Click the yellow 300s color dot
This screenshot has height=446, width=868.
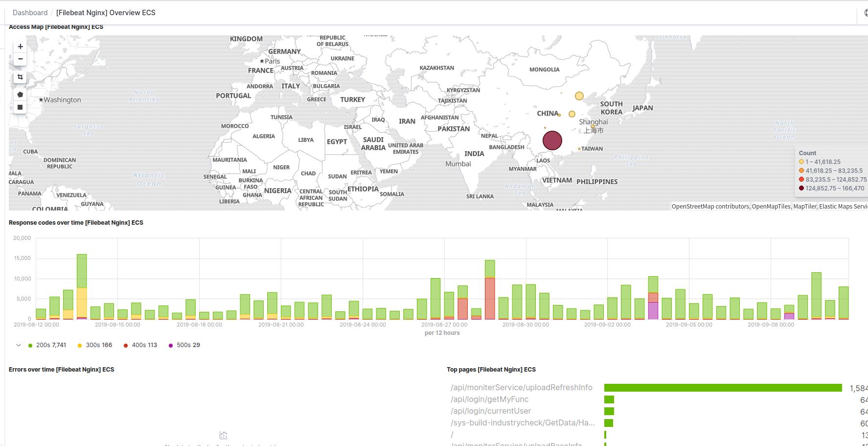[x=80, y=346]
